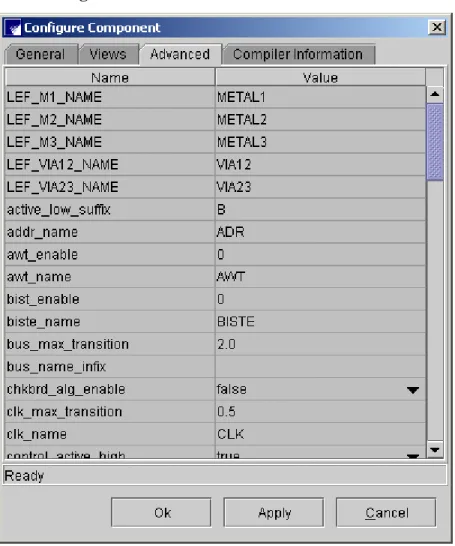Image resolution: width=455 pixels, height=546 pixels.
Task: Edit the VIA23 value cell
Action: (x=320, y=187)
